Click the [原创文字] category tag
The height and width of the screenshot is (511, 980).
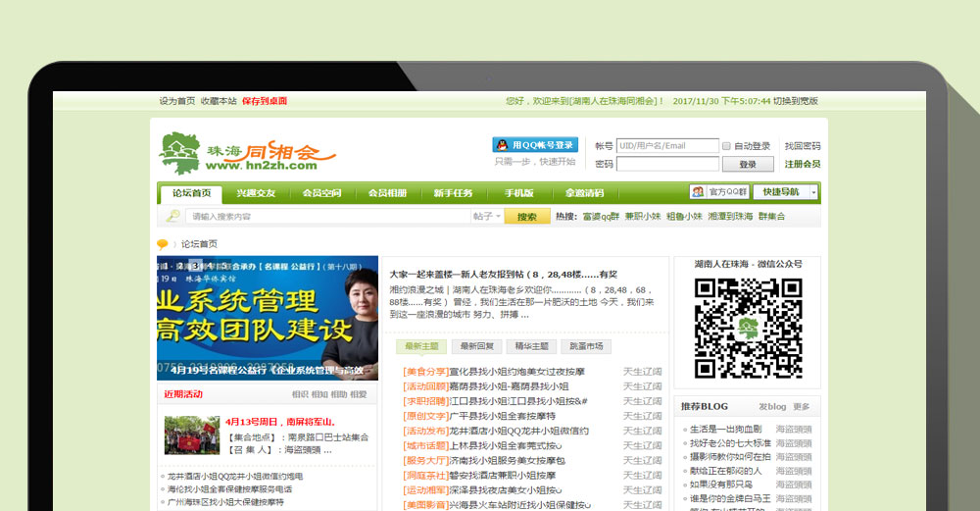[425, 416]
